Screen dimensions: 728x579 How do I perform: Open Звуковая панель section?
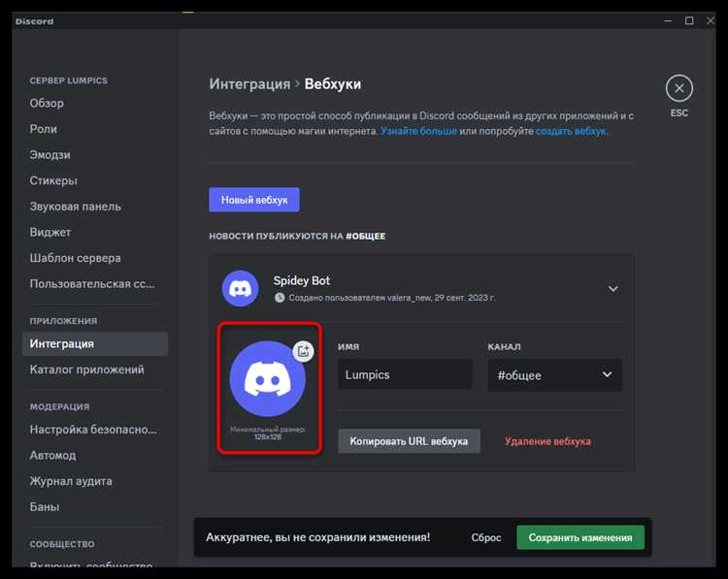(x=75, y=207)
